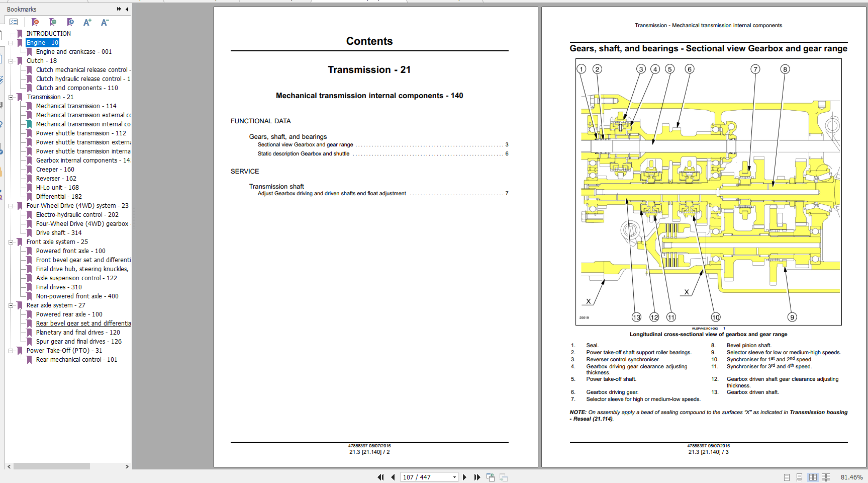The width and height of the screenshot is (868, 483).
Task: Increase bookmark font size (A+)
Action: [87, 22]
